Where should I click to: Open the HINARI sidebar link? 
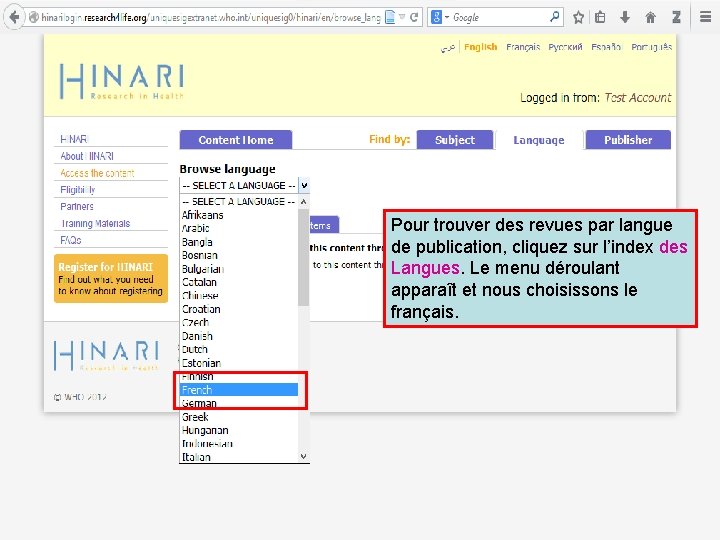[x=74, y=139]
